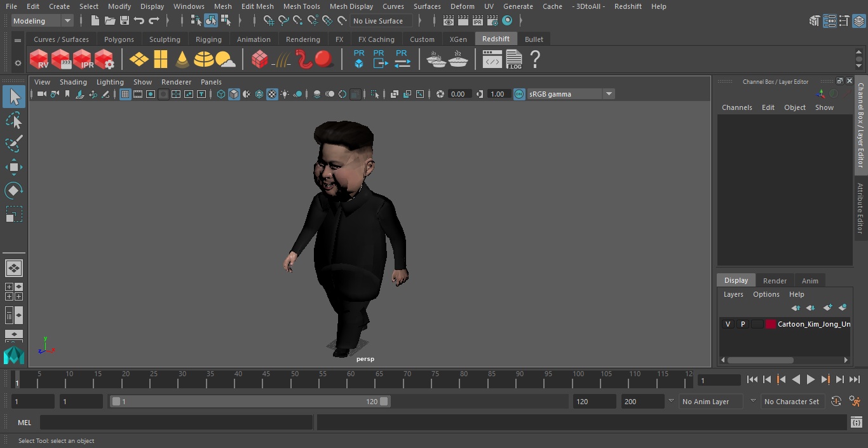This screenshot has width=868, height=448.
Task: Switch to the Rigging shelf tab
Action: (208, 39)
